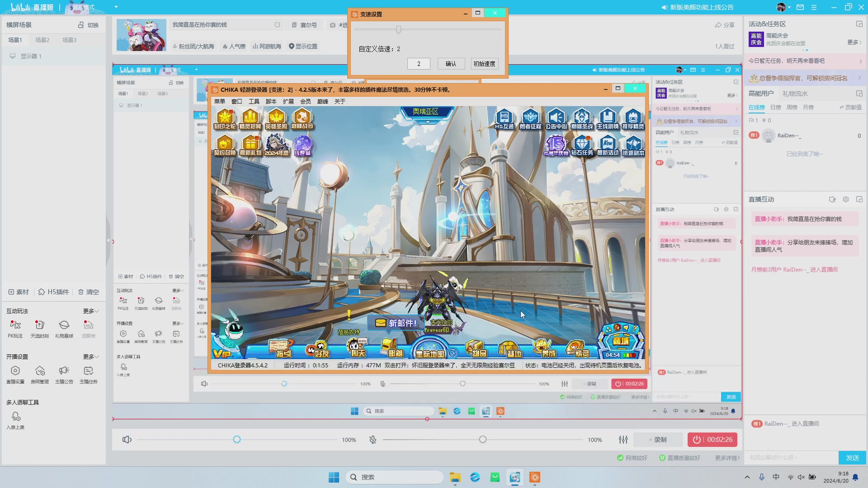Image resolution: width=868 pixels, height=488 pixels.
Task: Expand 更多 in 开播设置 section
Action: click(91, 357)
